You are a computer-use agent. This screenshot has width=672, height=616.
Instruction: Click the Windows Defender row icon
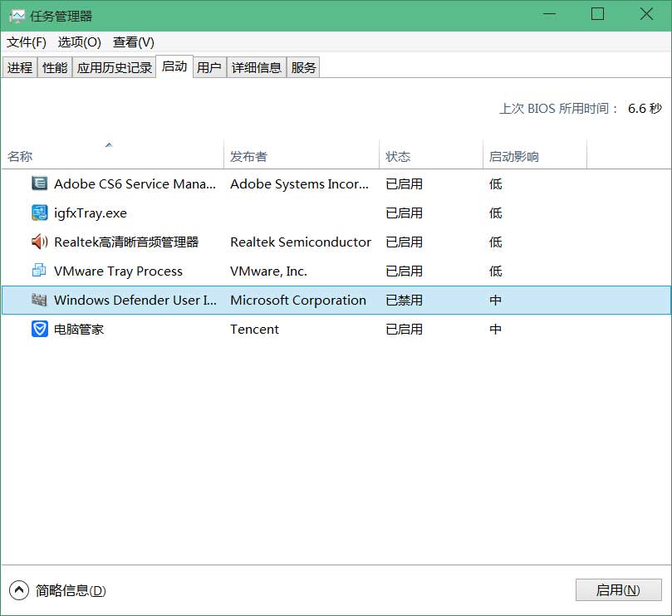click(39, 300)
